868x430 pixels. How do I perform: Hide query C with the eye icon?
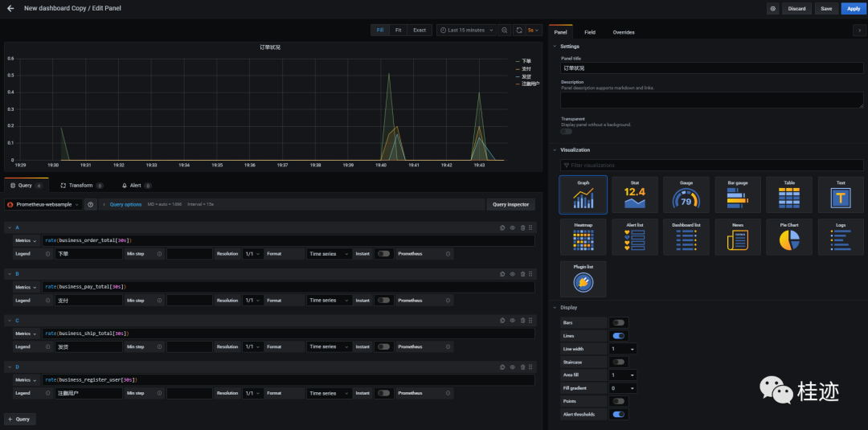513,321
